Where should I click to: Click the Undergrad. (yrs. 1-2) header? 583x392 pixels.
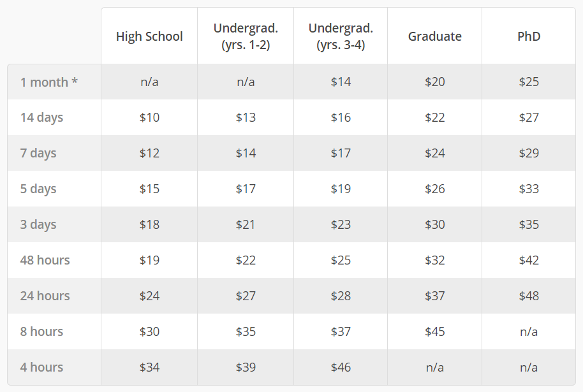pyautogui.click(x=246, y=36)
